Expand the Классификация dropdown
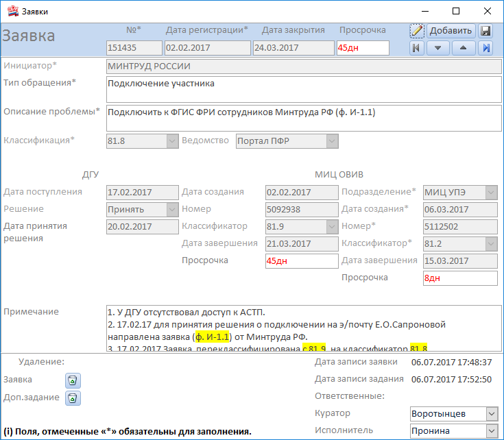Viewport: 504px width, 440px height. coord(171,140)
